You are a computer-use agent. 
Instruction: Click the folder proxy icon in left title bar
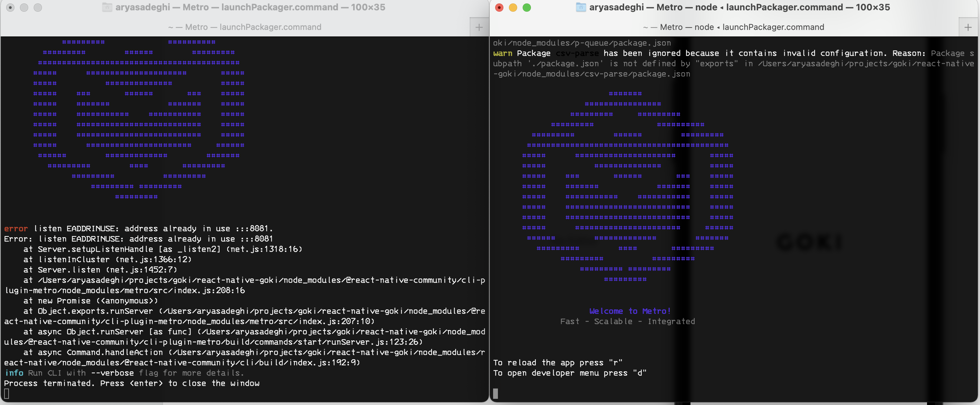pos(107,7)
